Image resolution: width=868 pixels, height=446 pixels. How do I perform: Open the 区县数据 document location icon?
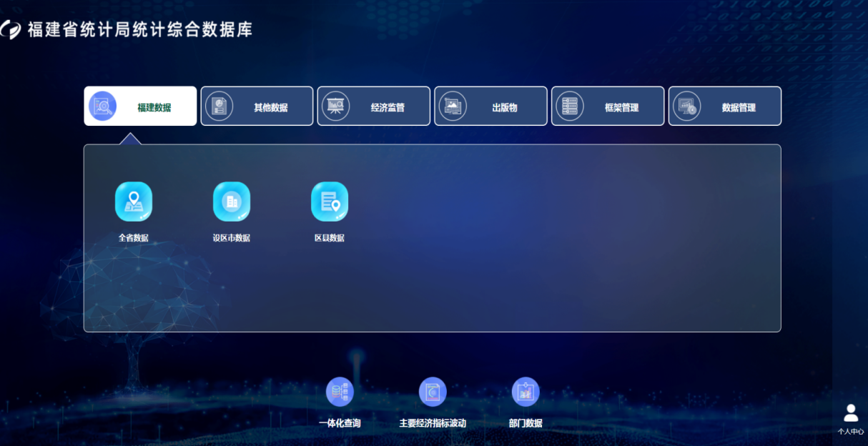330,202
